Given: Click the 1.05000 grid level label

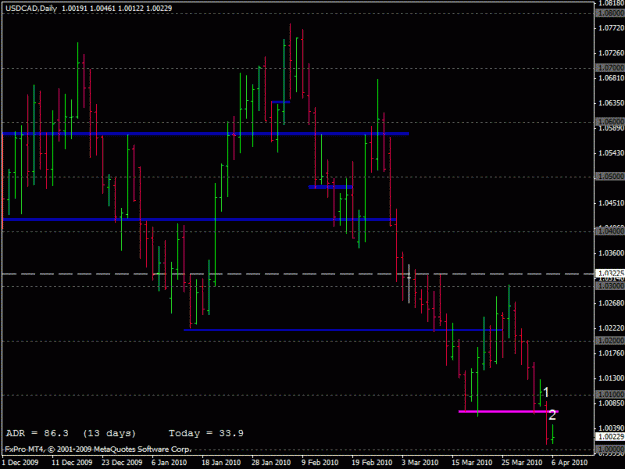Looking at the screenshot, I should click(x=611, y=176).
